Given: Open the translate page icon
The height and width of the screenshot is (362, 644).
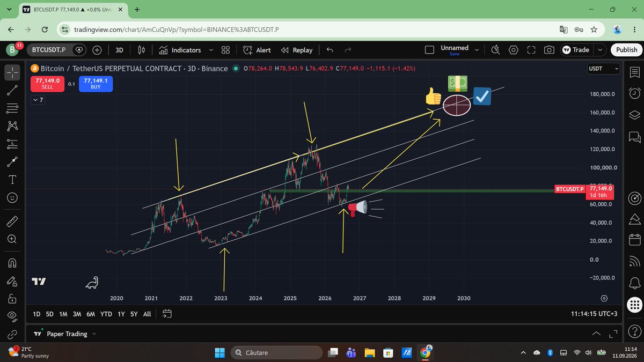Looking at the screenshot, I should coord(563,29).
